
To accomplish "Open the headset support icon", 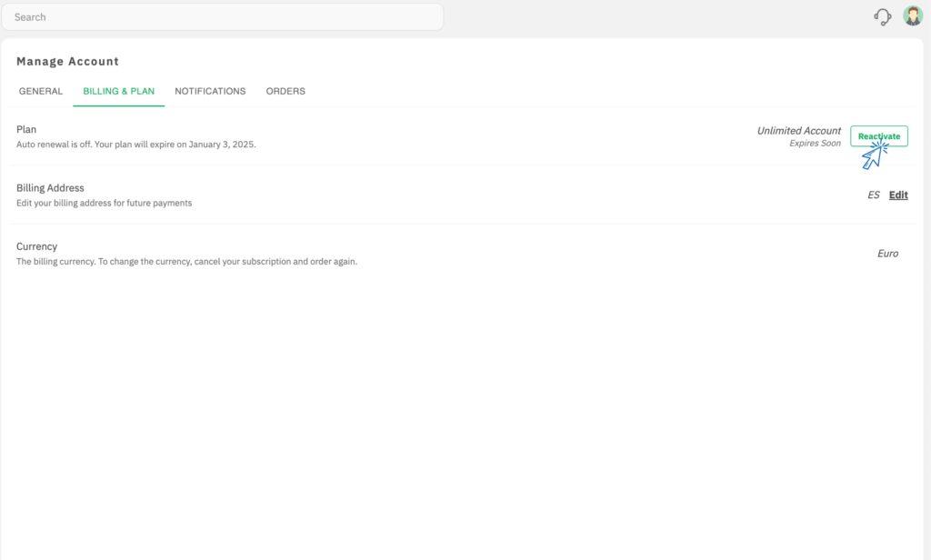I will (882, 16).
